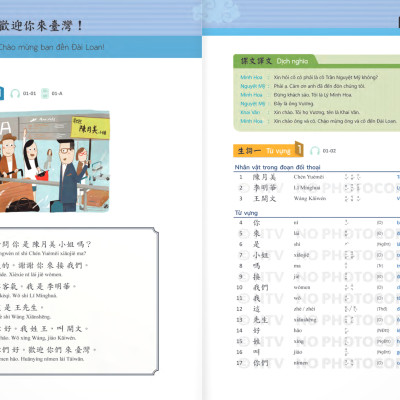Select vocabulary entry 3 王開文
This screenshot has height=400, width=400.
317,199
